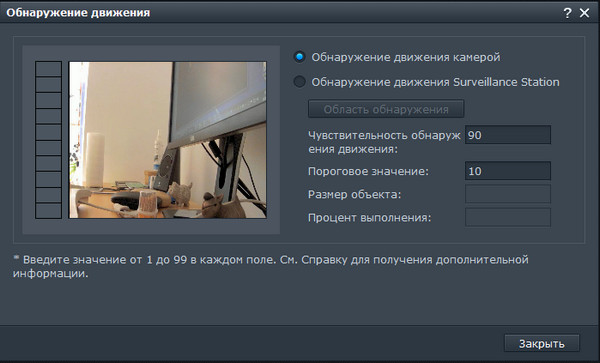The width and height of the screenshot is (600, 363).
Task: Click the Пороговое значение label
Action: tap(368, 171)
